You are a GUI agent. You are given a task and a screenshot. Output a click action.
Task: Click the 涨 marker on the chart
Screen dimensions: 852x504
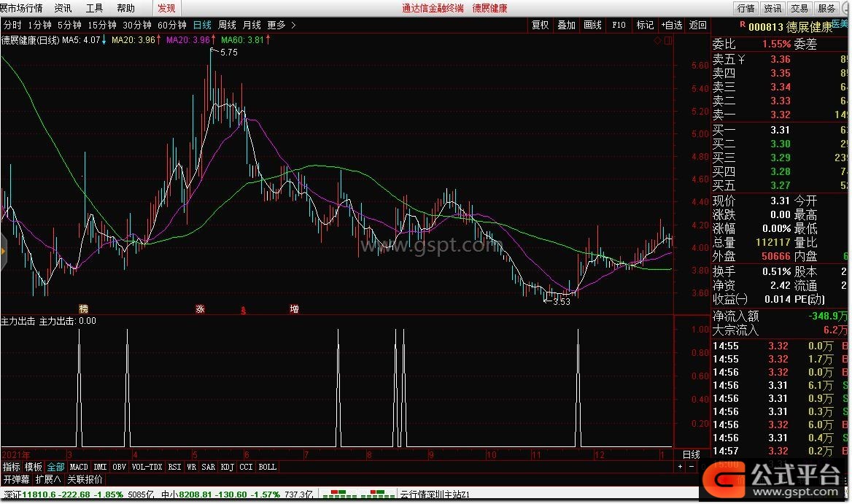[x=200, y=309]
